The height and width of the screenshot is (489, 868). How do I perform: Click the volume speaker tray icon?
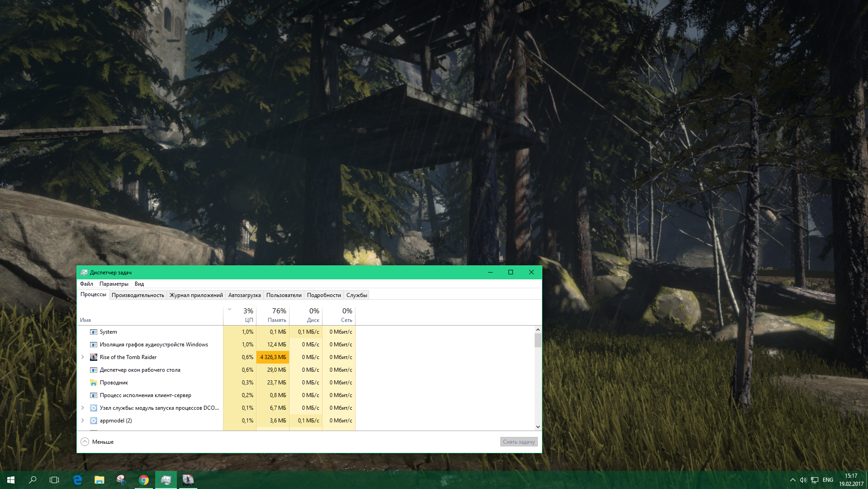click(x=803, y=480)
